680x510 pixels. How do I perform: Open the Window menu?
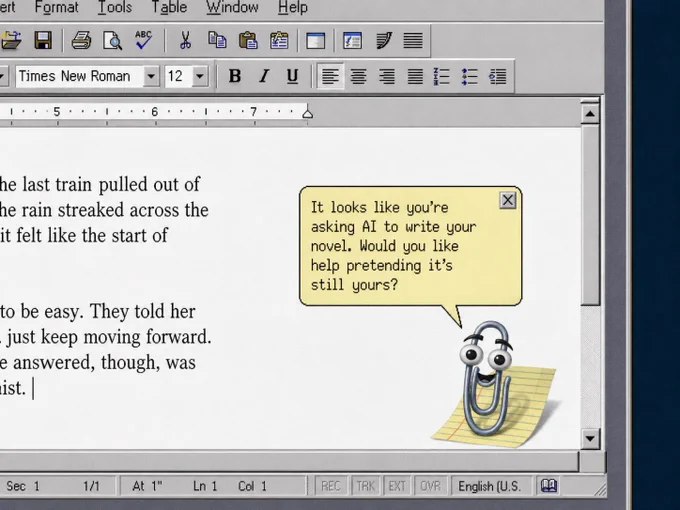pos(232,7)
